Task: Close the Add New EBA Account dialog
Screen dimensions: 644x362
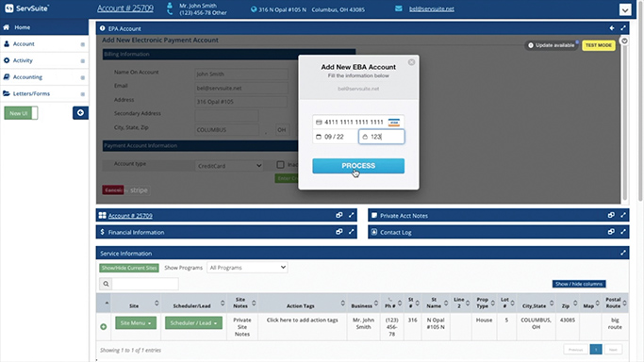Action: [411, 62]
